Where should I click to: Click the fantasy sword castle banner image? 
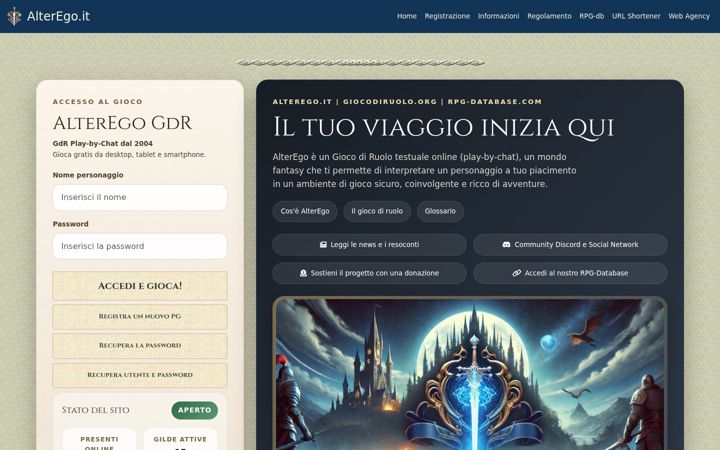(470, 373)
